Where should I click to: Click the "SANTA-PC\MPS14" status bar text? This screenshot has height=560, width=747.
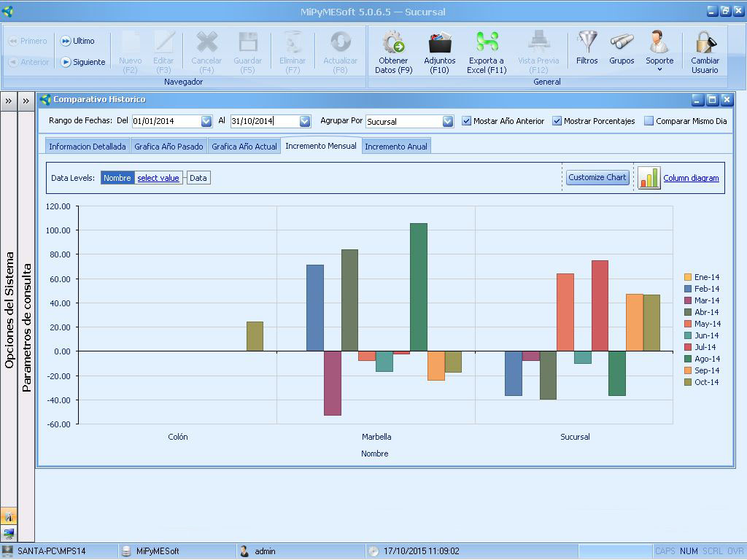(x=52, y=551)
